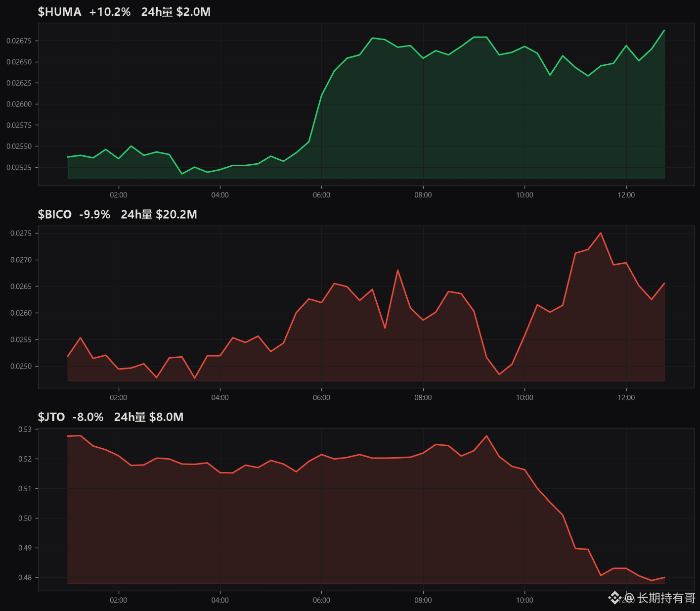
Task: Click 08:00 on the $JTO time axis
Action: (x=423, y=600)
